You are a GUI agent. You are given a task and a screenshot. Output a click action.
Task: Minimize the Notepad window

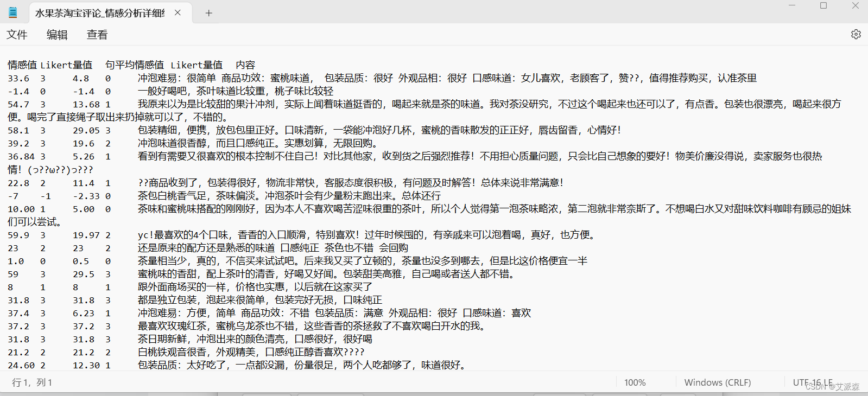pyautogui.click(x=792, y=5)
